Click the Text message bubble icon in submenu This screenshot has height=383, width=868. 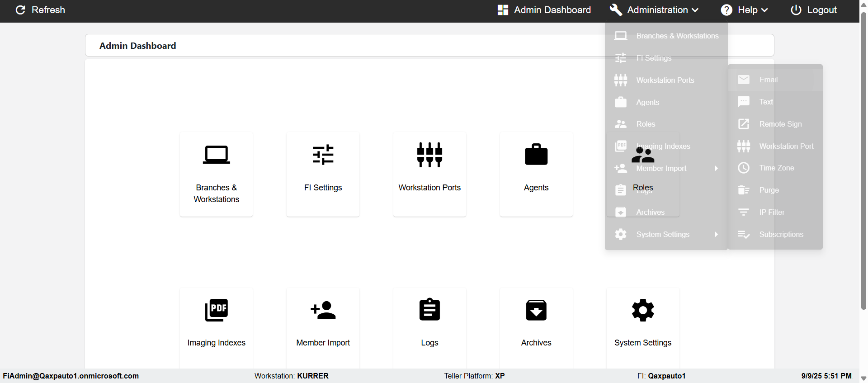coord(744,102)
